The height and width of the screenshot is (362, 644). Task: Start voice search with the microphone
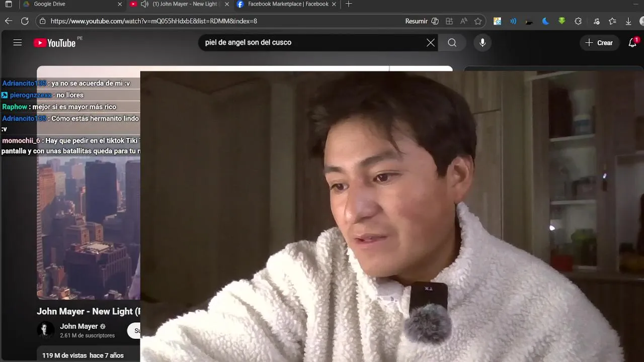pyautogui.click(x=482, y=43)
